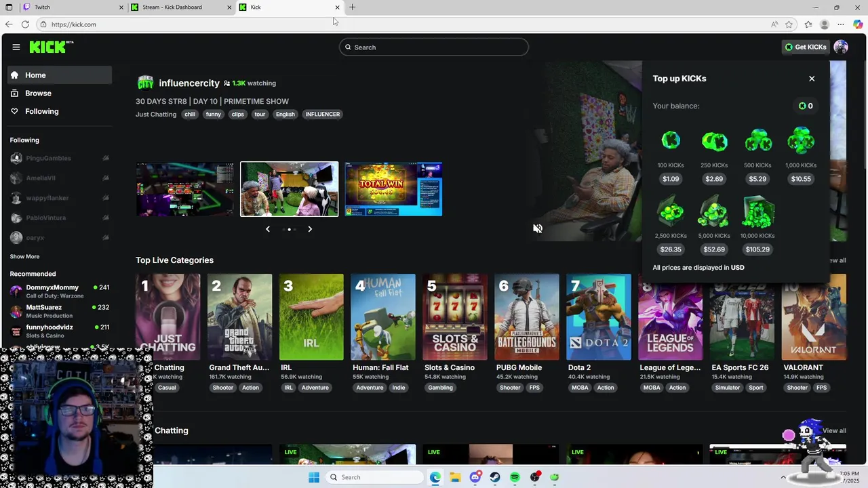Buy the 10,000 KICKs pack for $105.29

(757, 249)
